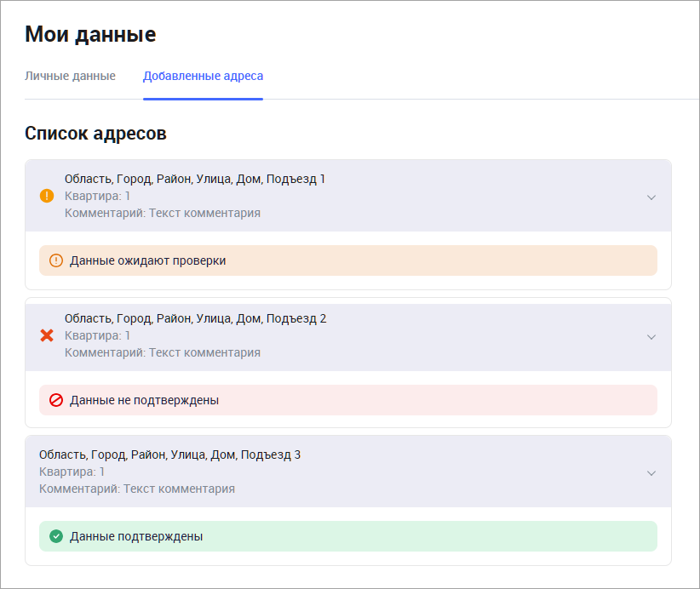This screenshot has width=700, height=589.
Task: Click the outlined exclamation icon in pending banner
Action: 56,260
